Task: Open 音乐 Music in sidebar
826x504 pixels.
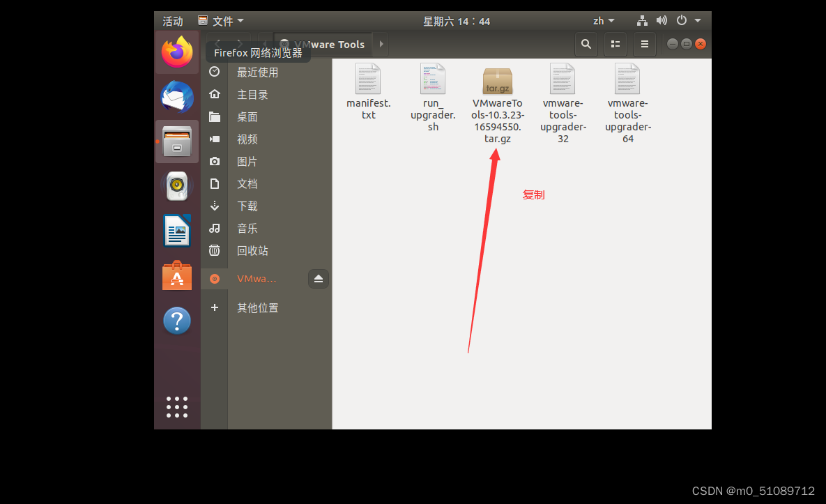Action: [266, 229]
